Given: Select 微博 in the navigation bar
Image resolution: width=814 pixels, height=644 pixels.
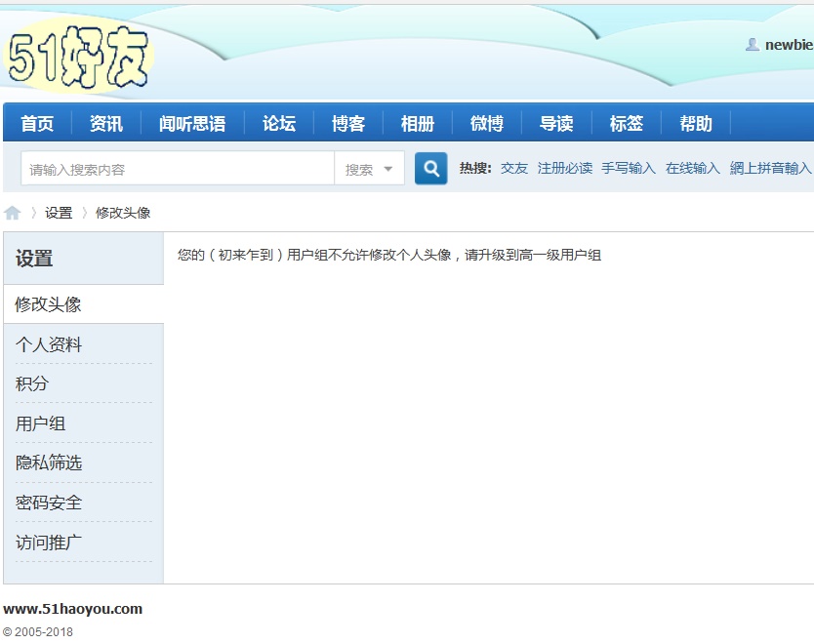Looking at the screenshot, I should point(487,124).
